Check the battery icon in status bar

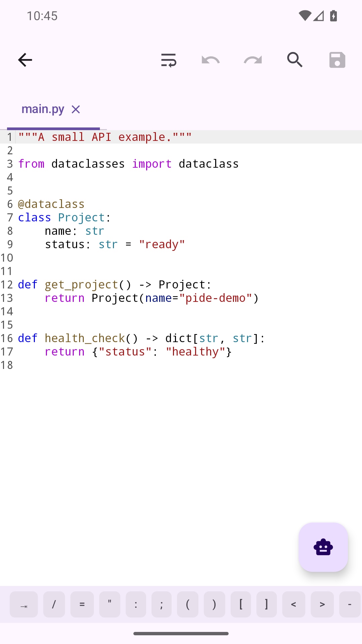point(334,16)
